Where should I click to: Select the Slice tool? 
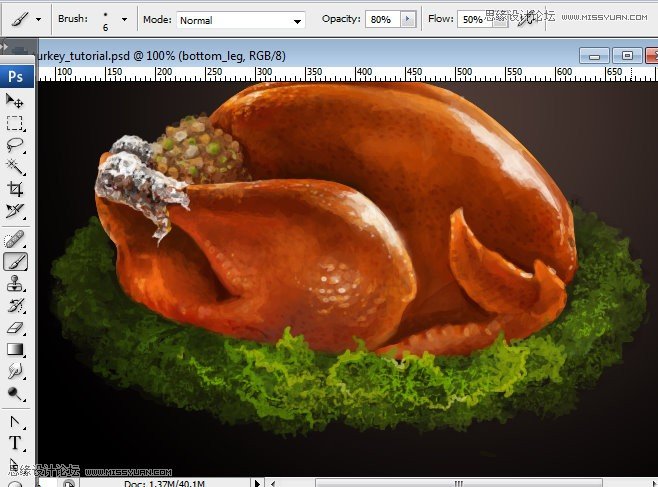point(15,211)
